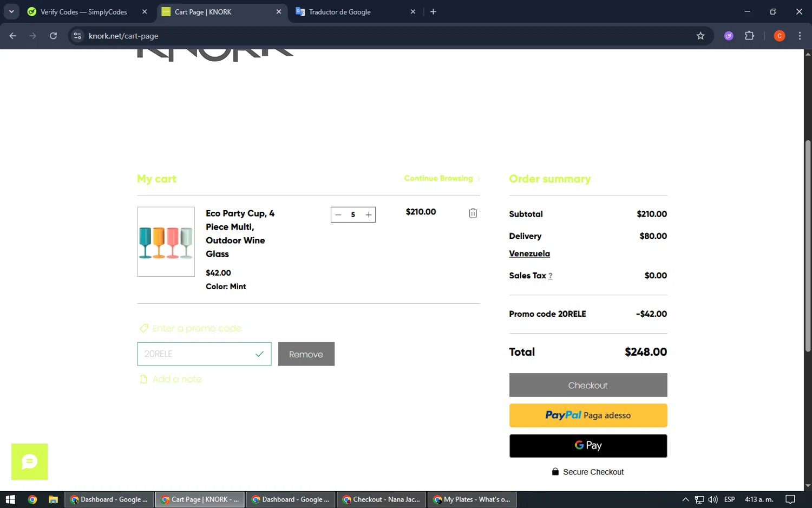This screenshot has width=812, height=508.
Task: Go back to the previous page
Action: point(13,36)
